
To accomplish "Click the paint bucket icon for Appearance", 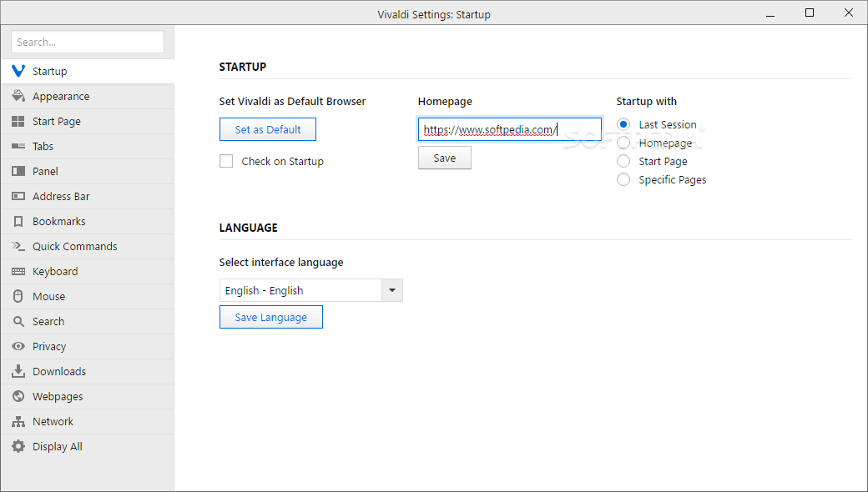I will click(18, 96).
